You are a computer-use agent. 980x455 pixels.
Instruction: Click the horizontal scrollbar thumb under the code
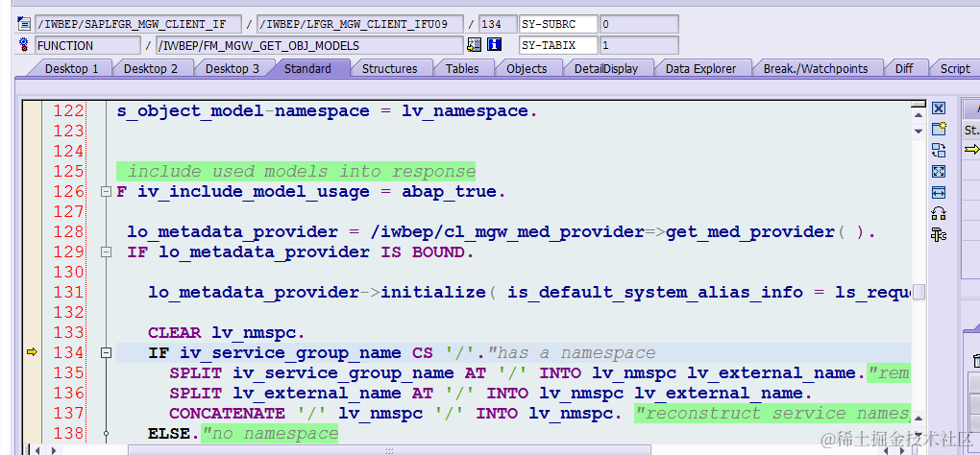click(389, 449)
